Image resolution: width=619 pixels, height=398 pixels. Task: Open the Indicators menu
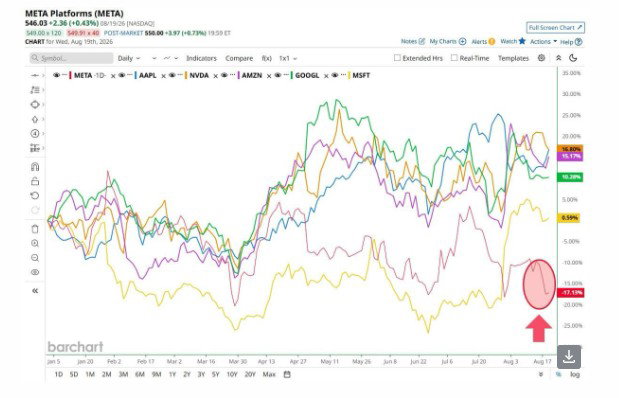[x=201, y=58]
